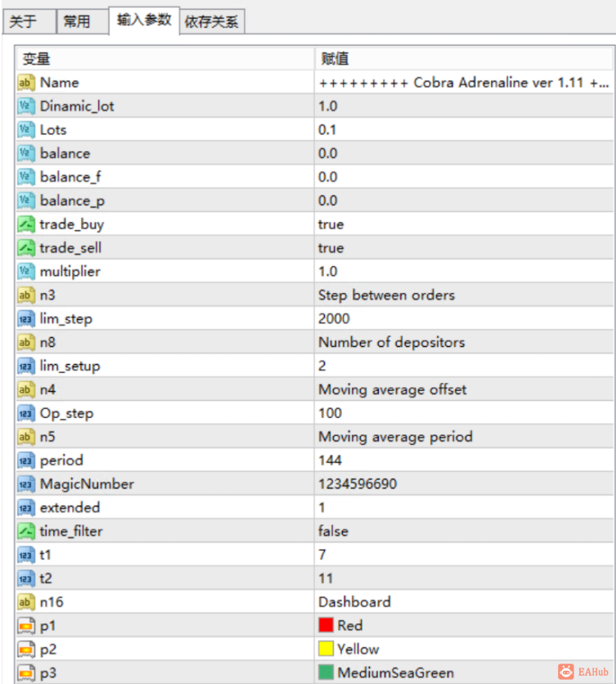Click the icon next to multiplier

tap(25, 272)
